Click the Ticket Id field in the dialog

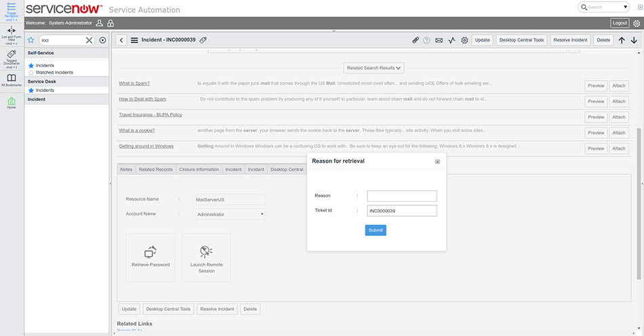click(x=402, y=211)
